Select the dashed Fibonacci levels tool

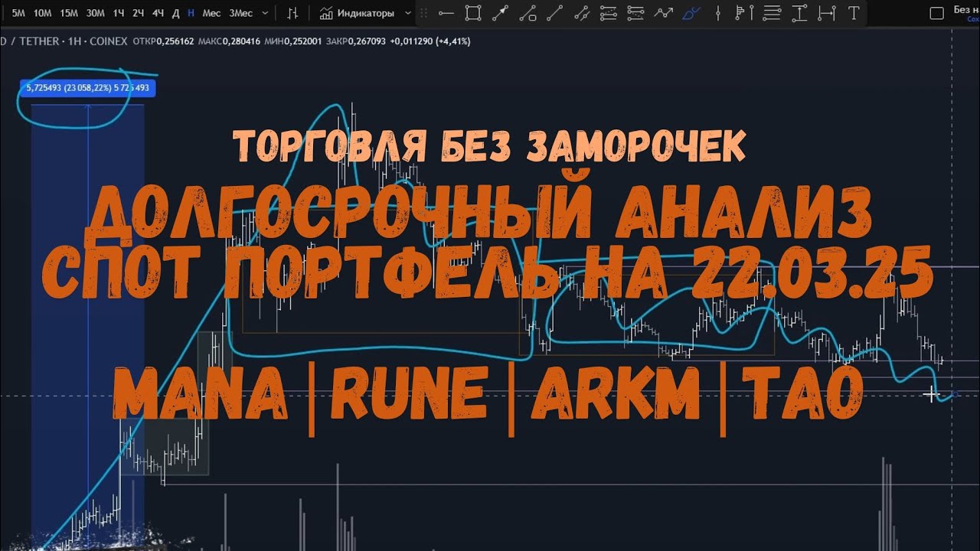point(635,13)
